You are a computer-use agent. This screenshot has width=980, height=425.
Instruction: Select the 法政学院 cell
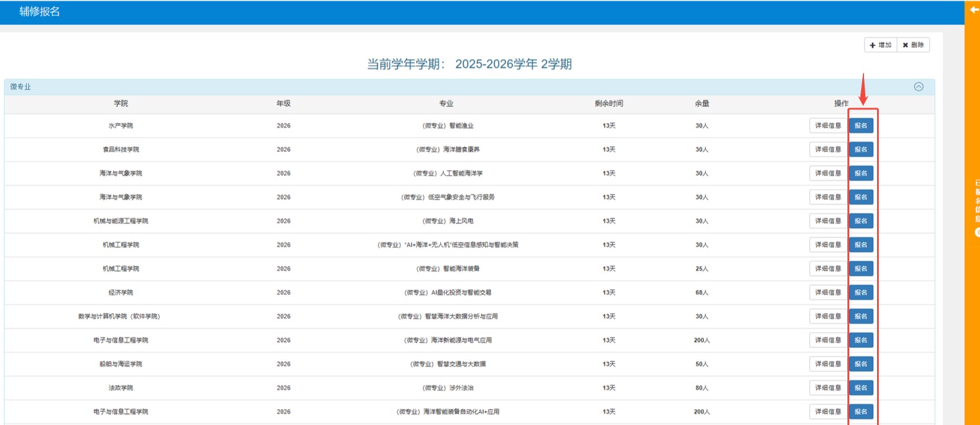tap(121, 388)
